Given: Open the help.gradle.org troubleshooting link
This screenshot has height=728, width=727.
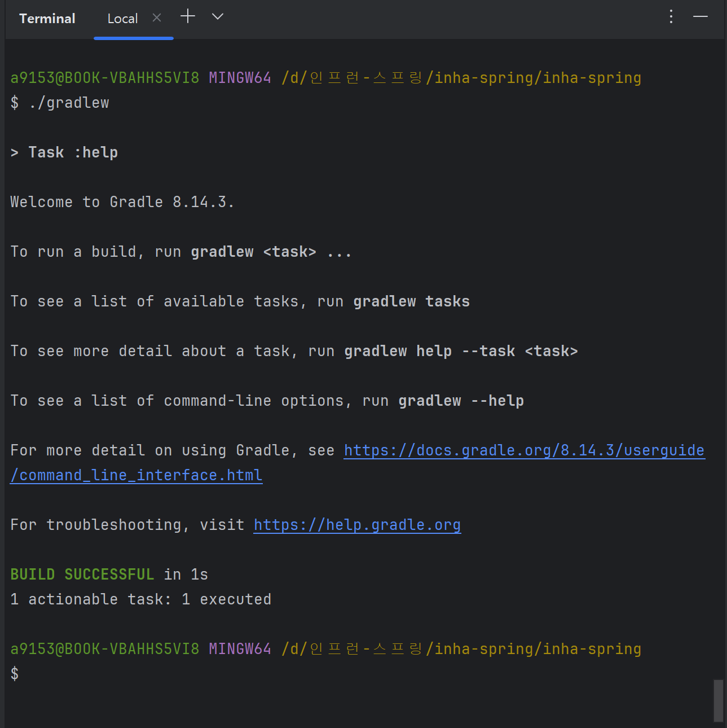Looking at the screenshot, I should pos(357,525).
